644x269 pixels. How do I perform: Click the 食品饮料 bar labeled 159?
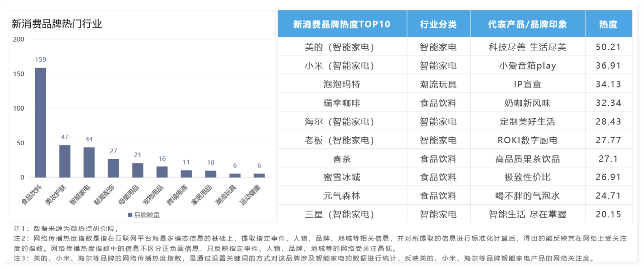click(41, 122)
